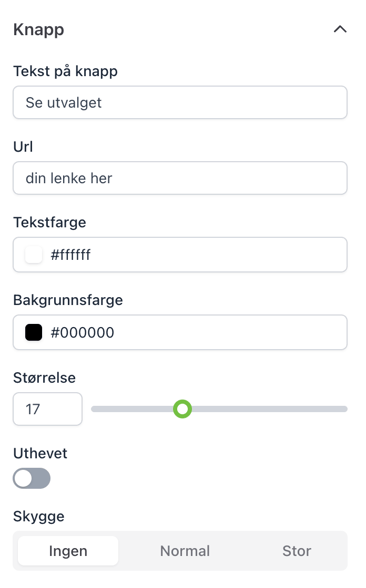Open the black Bakgrunnsfarge color swatch
Viewport: 366px width, 588px height.
tap(33, 332)
